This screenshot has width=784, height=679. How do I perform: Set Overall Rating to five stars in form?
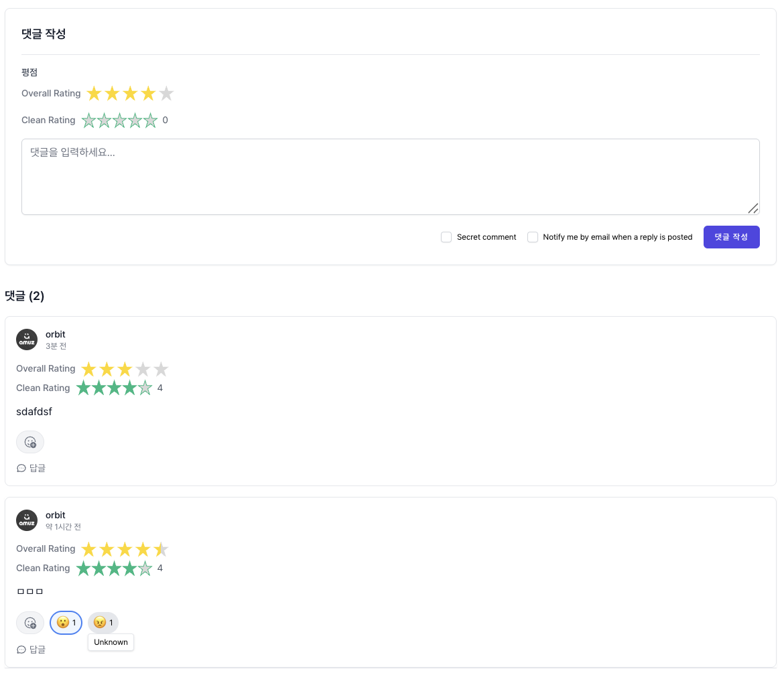(x=166, y=94)
